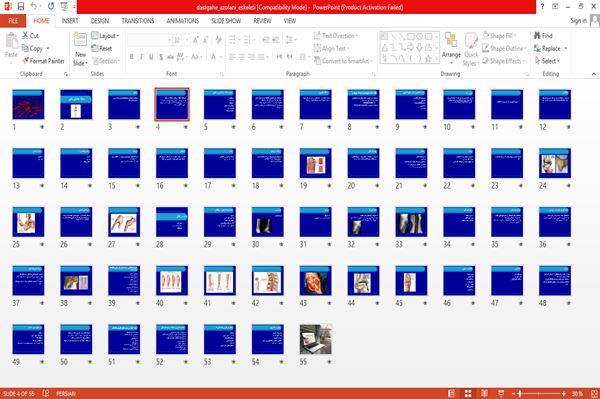Toggle Bold formatting
600x399 pixels.
[x=132, y=57]
